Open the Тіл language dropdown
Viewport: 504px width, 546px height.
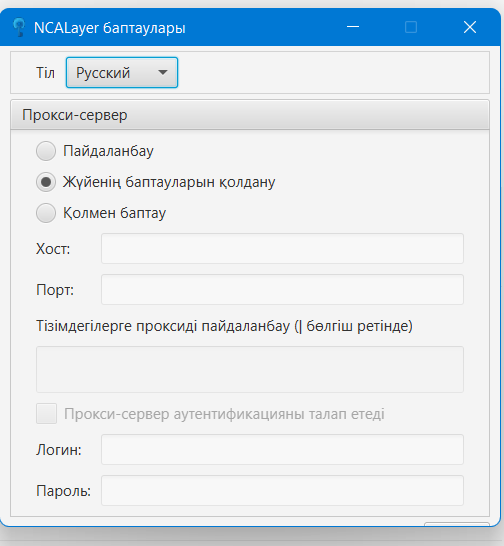pos(122,72)
